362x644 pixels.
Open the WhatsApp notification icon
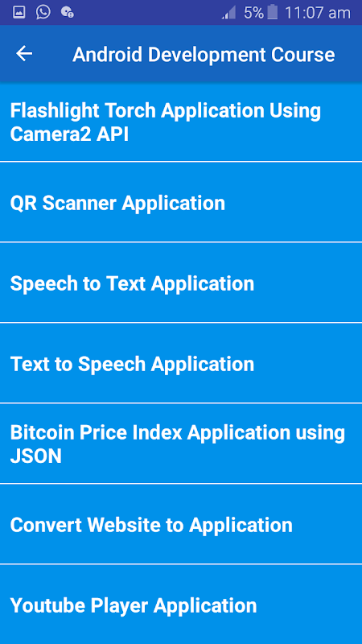point(43,12)
